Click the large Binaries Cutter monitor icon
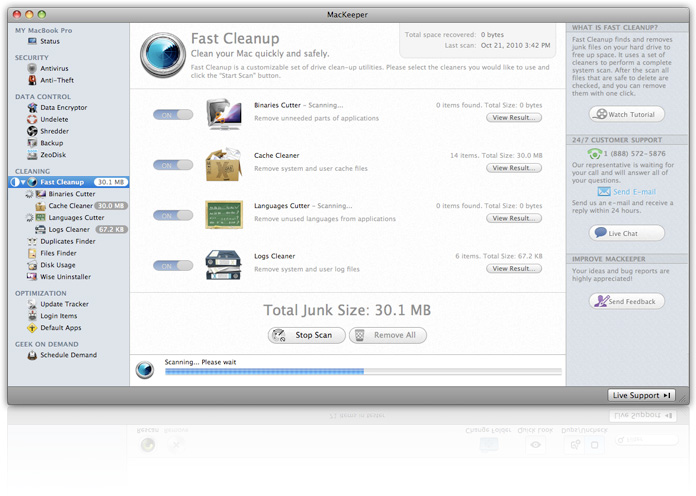Viewport: 696px width, 496px height. click(x=224, y=114)
